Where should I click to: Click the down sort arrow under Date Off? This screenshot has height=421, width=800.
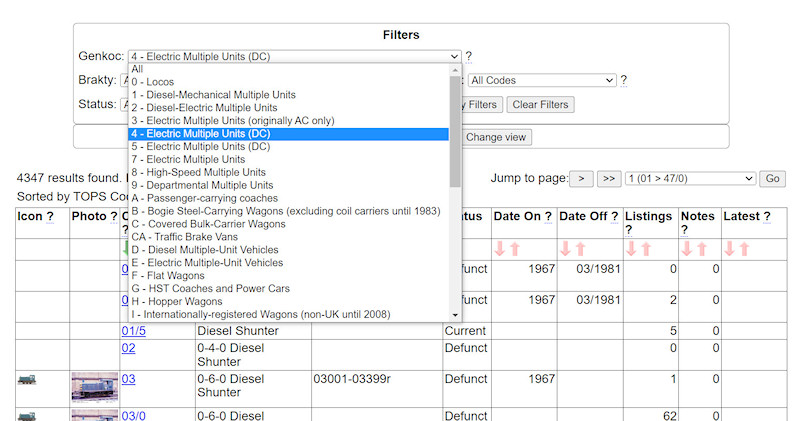pyautogui.click(x=565, y=249)
